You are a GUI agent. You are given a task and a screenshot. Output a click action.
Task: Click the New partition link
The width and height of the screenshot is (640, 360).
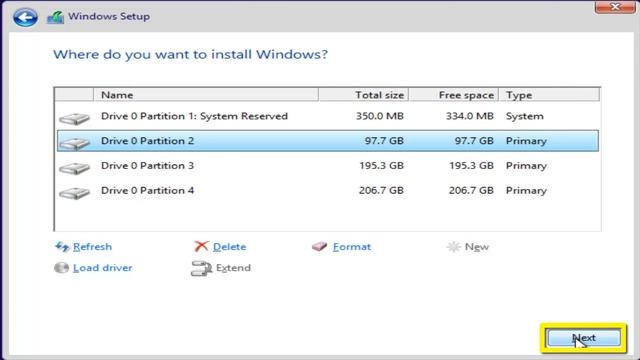[x=477, y=247]
